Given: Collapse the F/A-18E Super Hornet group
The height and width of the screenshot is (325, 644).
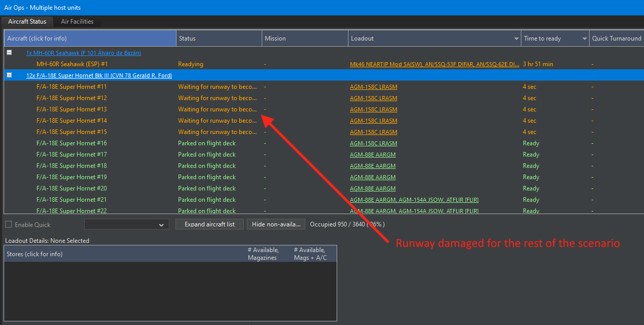Looking at the screenshot, I should (9, 75).
